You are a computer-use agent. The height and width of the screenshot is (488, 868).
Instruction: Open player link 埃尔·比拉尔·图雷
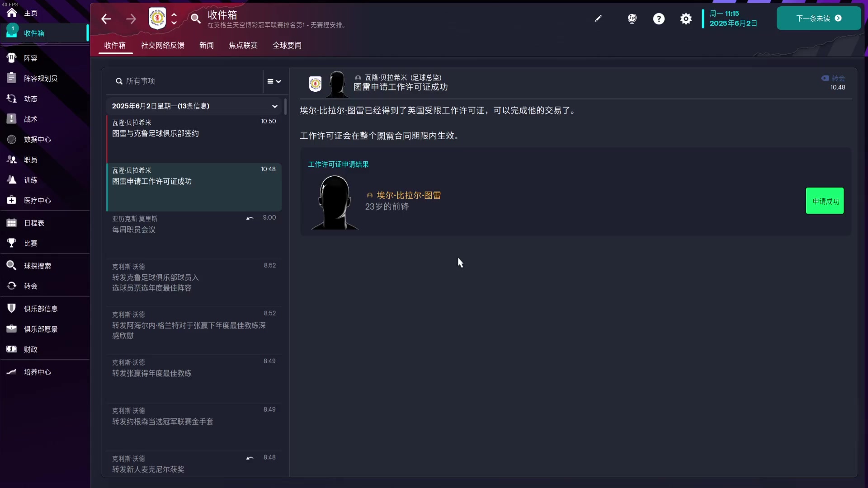[409, 195]
